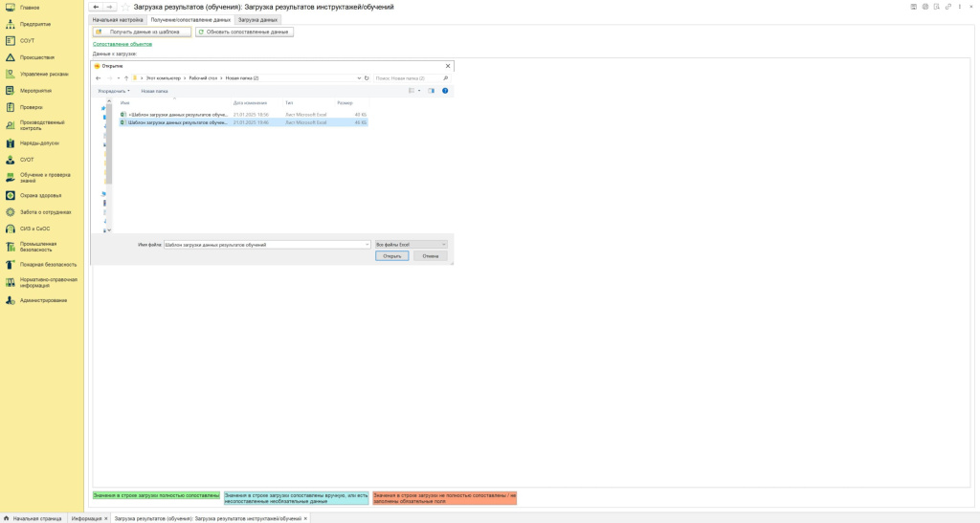Click the Home icon on Начальная страница tab
Image resolution: width=980 pixels, height=523 pixels.
click(7, 518)
